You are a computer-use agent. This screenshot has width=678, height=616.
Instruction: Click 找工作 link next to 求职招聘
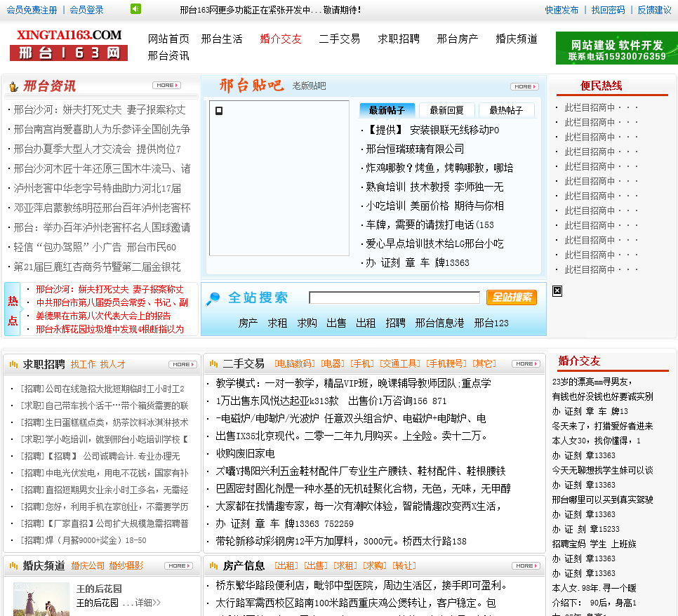click(x=83, y=364)
